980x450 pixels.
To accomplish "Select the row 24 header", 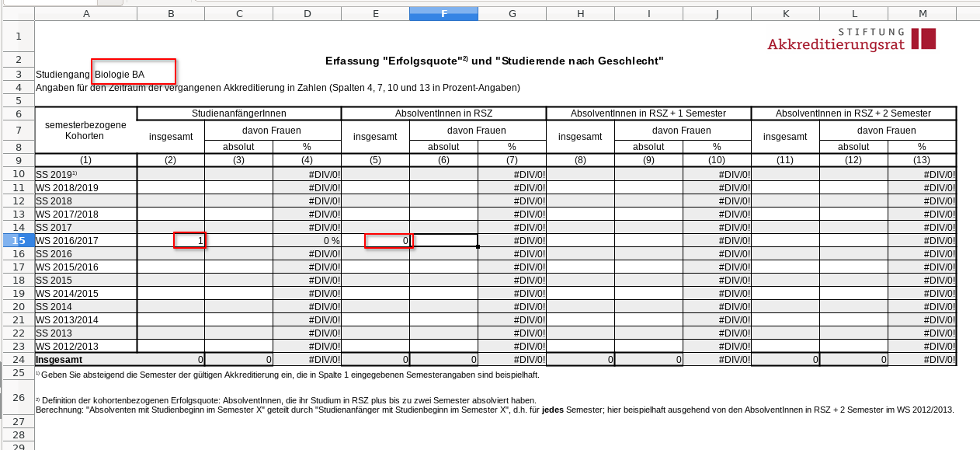I will coord(17,360).
